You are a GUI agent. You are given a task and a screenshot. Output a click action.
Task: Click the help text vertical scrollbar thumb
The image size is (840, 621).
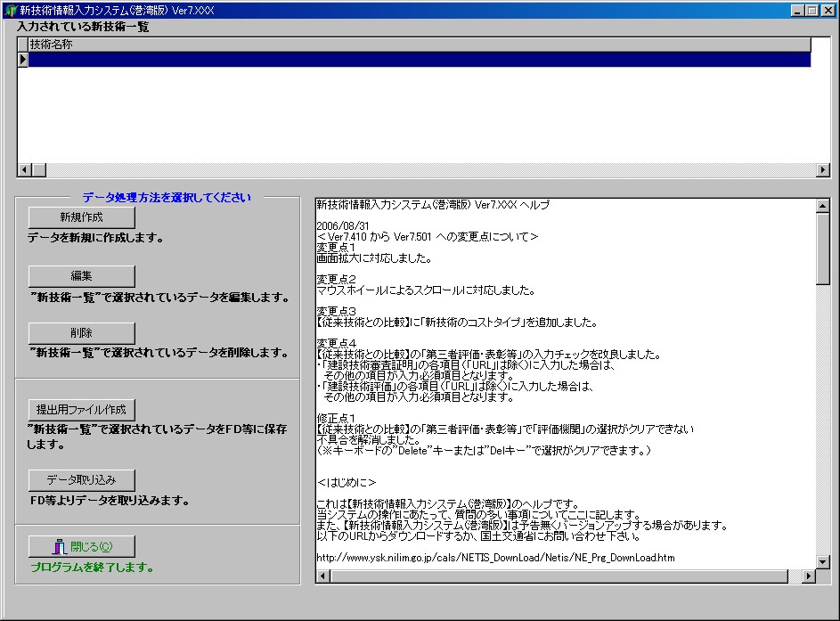point(822,248)
